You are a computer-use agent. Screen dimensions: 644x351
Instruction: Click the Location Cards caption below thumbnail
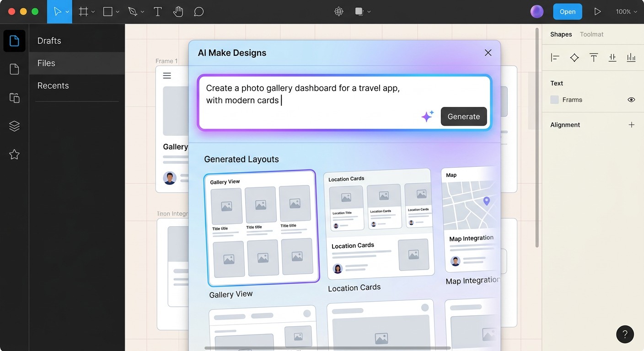coord(354,287)
